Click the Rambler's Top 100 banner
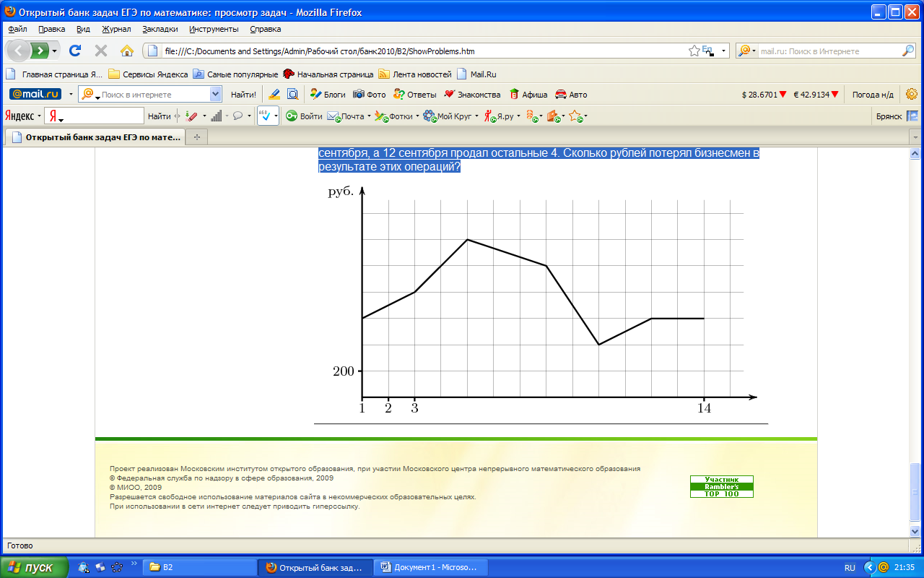 pyautogui.click(x=721, y=486)
